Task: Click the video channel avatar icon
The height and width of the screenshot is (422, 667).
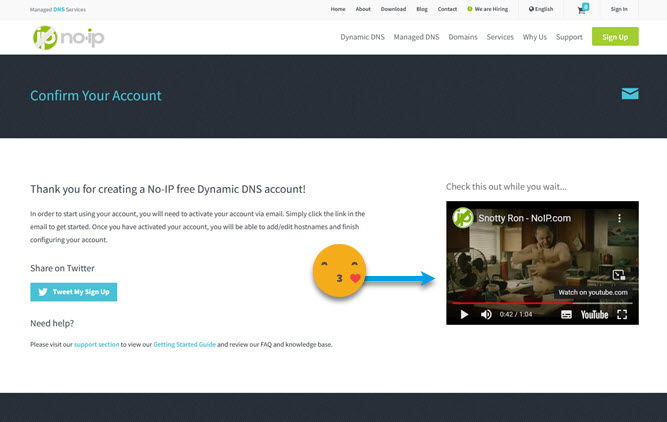Action: coord(463,217)
